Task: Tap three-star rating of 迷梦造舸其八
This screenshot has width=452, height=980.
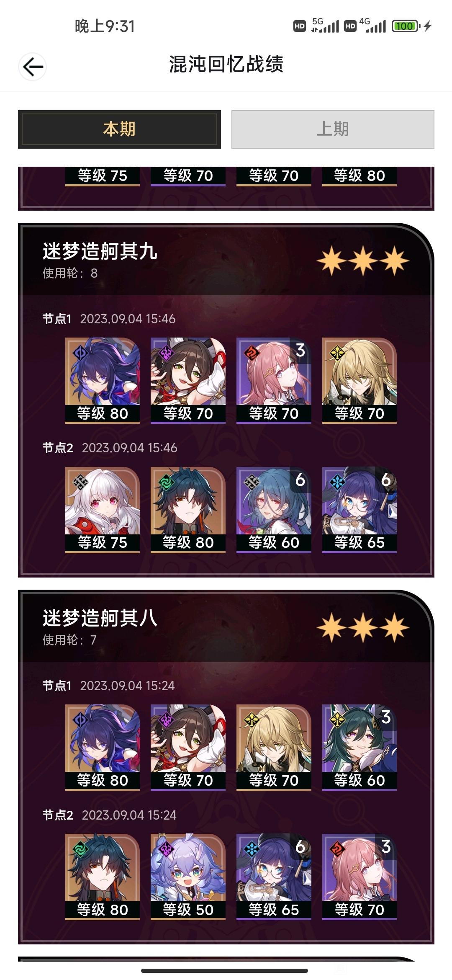Action: (x=363, y=628)
